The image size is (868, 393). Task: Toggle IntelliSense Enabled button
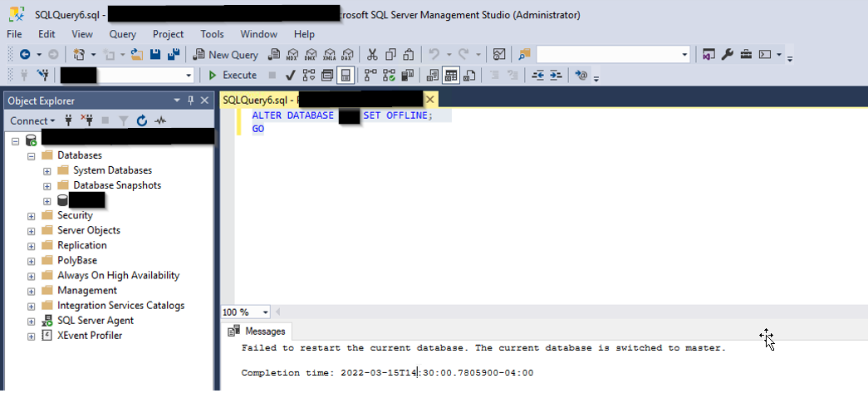coord(346,75)
